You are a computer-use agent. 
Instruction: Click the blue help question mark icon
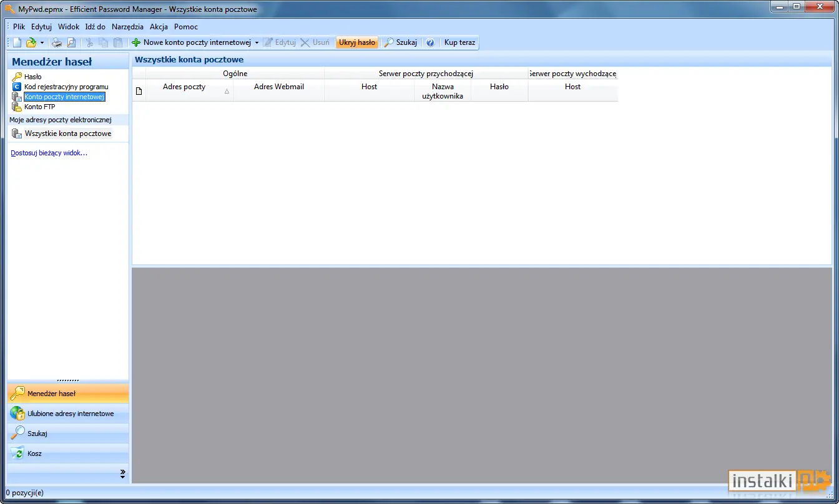tap(430, 42)
